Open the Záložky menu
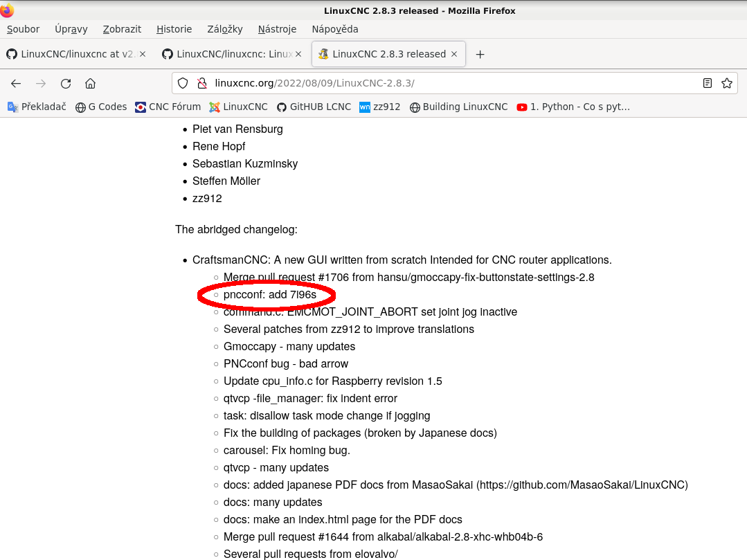The width and height of the screenshot is (747, 560). 224,29
